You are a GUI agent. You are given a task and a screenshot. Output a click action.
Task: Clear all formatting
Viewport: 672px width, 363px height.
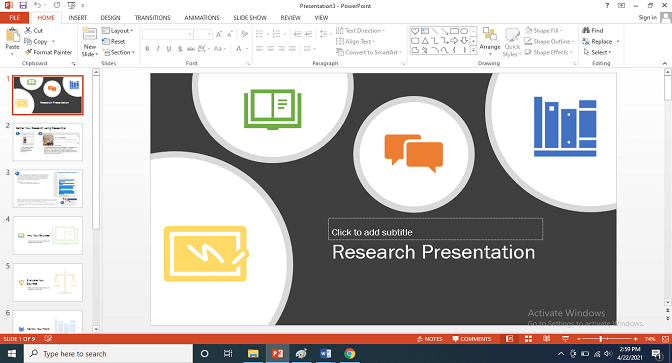point(244,34)
